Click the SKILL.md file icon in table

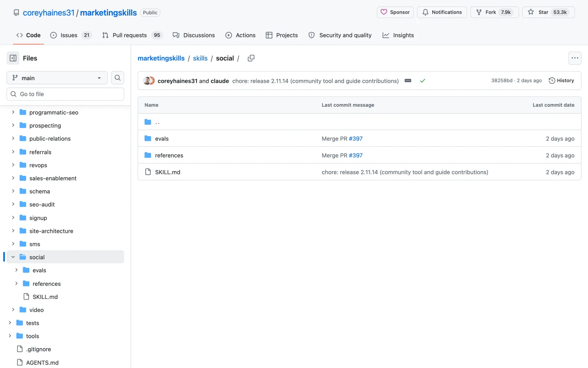tap(148, 172)
